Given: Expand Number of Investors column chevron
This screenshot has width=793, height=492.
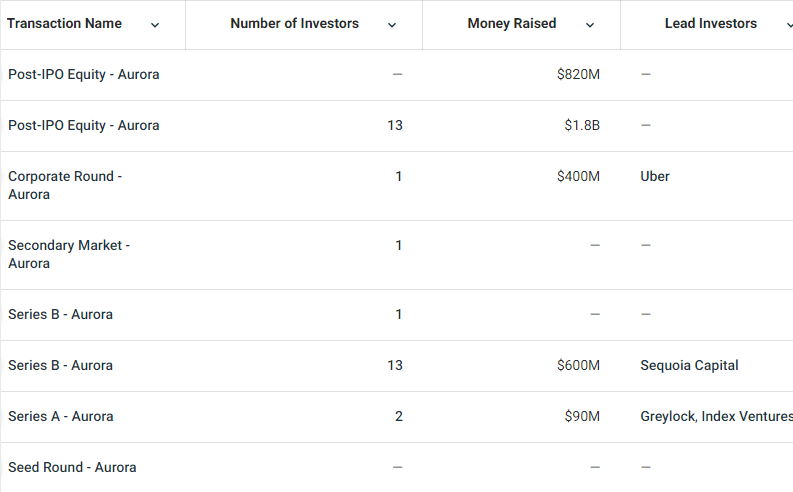Looking at the screenshot, I should coord(392,25).
